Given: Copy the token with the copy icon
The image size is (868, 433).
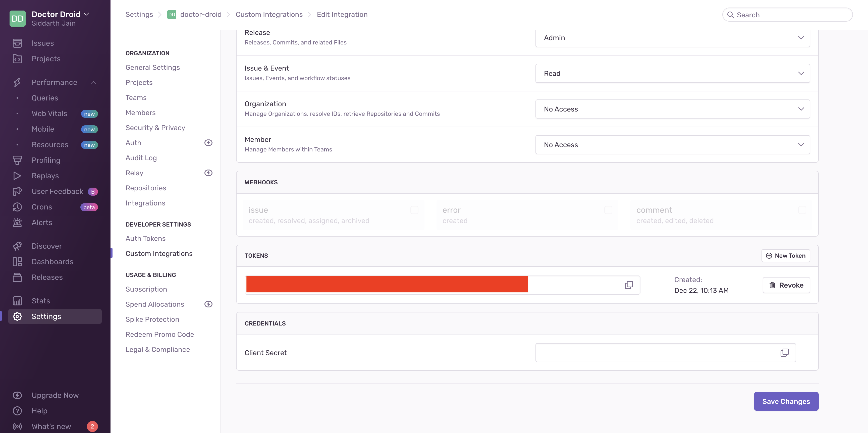Looking at the screenshot, I should pos(629,285).
